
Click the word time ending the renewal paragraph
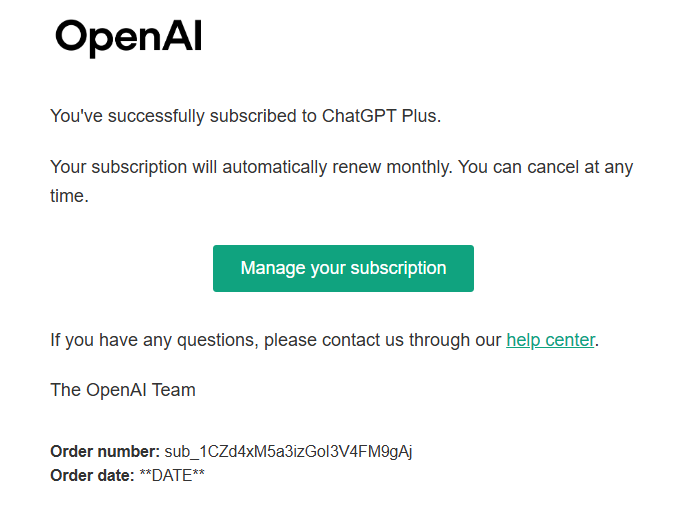(68, 196)
